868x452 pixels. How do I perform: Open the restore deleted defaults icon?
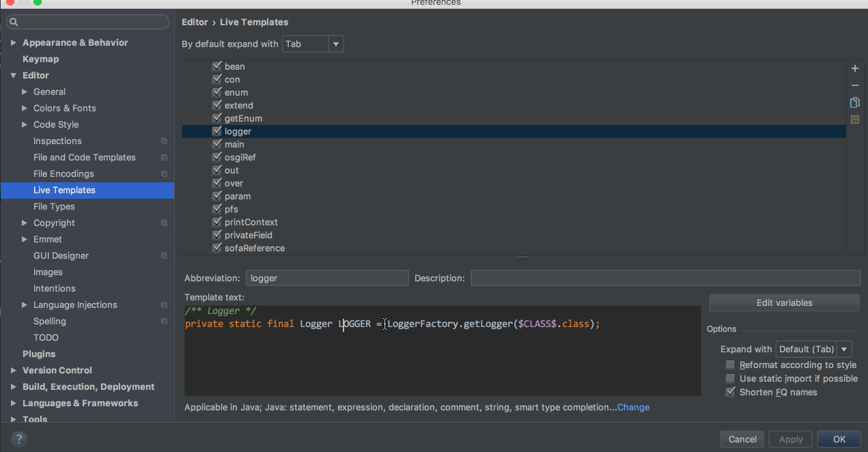pos(854,119)
